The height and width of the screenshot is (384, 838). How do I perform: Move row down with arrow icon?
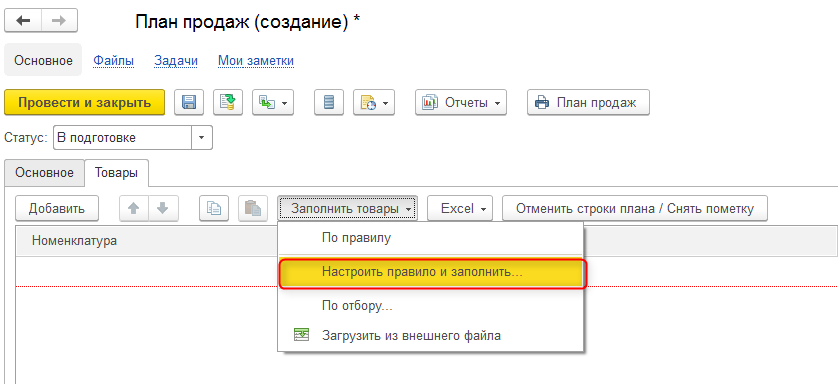click(163, 208)
